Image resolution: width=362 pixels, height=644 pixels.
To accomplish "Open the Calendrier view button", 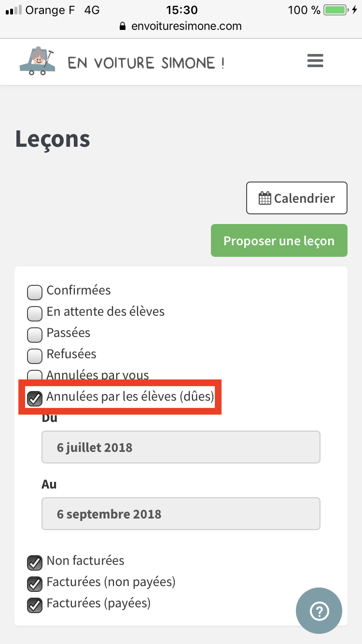I will pos(297,198).
